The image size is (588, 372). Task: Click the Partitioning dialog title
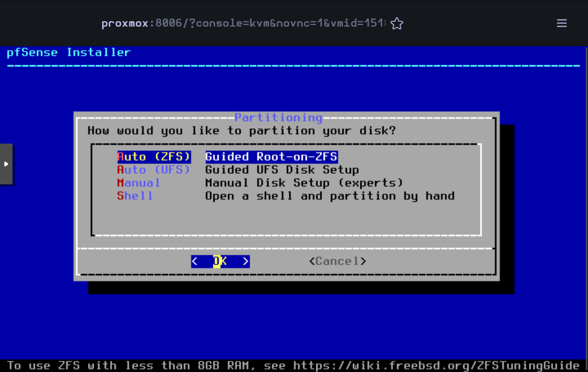click(x=278, y=117)
